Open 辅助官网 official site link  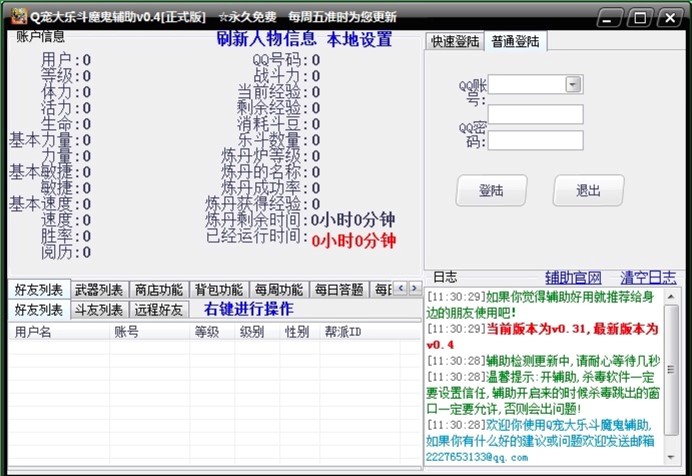(573, 277)
